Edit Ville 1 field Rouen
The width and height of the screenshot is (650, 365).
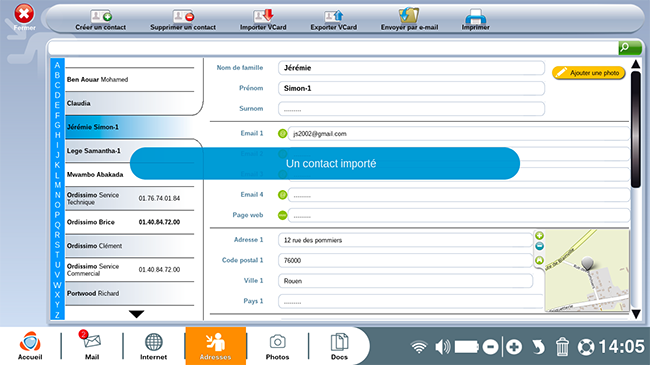point(405,281)
